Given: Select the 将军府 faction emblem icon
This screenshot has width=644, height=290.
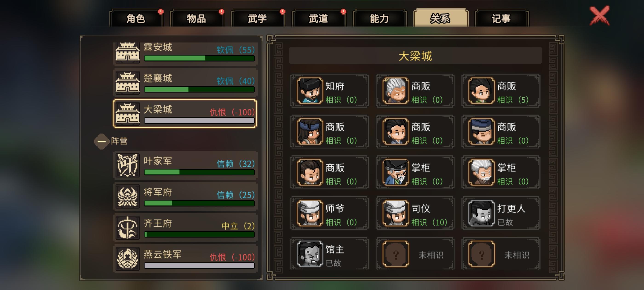Looking at the screenshot, I should (x=127, y=196).
